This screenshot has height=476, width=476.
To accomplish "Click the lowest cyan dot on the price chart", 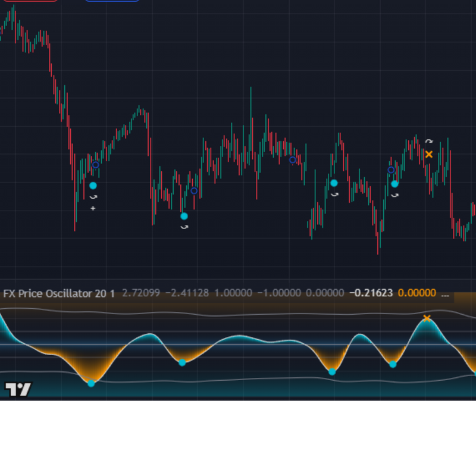I will click(184, 216).
